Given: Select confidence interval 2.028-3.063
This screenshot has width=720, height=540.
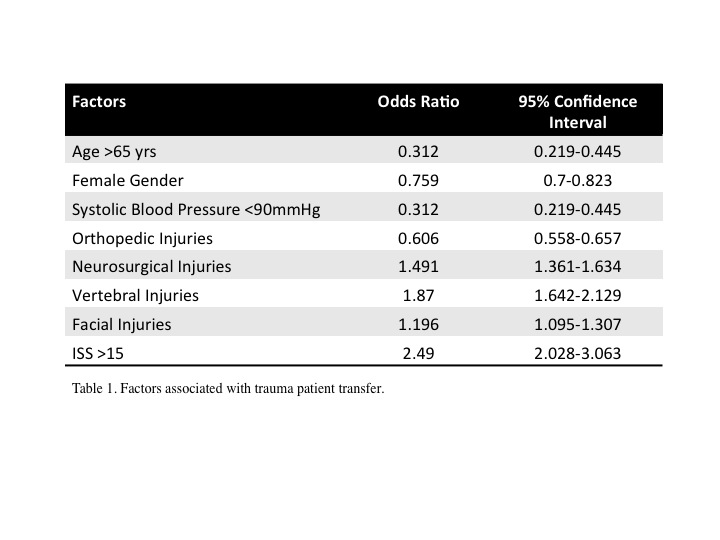Looking at the screenshot, I should [578, 354].
